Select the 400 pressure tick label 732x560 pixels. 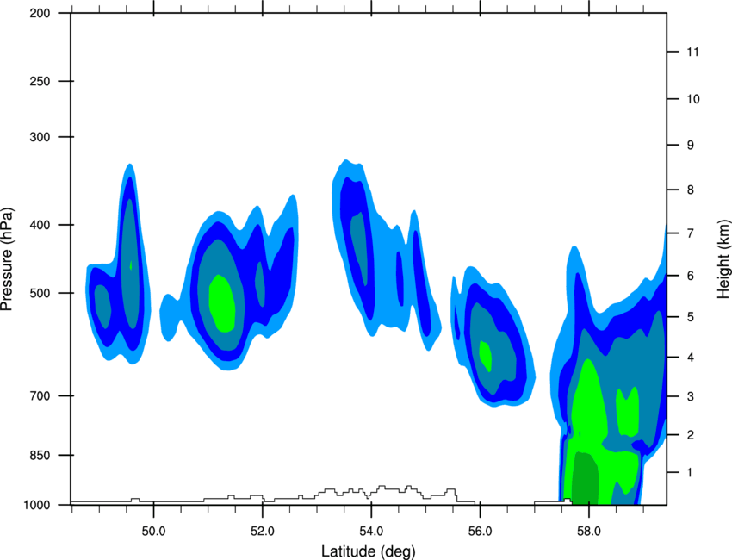40,225
